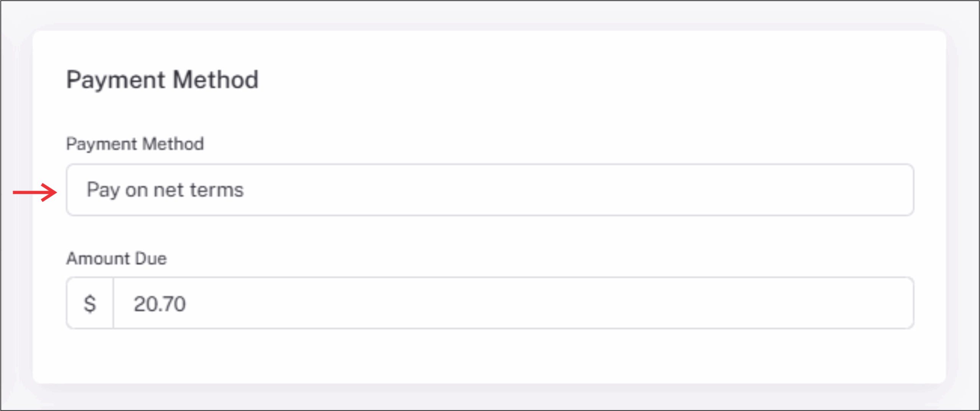Click the red arrow's arrowhead tip
The image size is (980, 411).
[x=56, y=192]
